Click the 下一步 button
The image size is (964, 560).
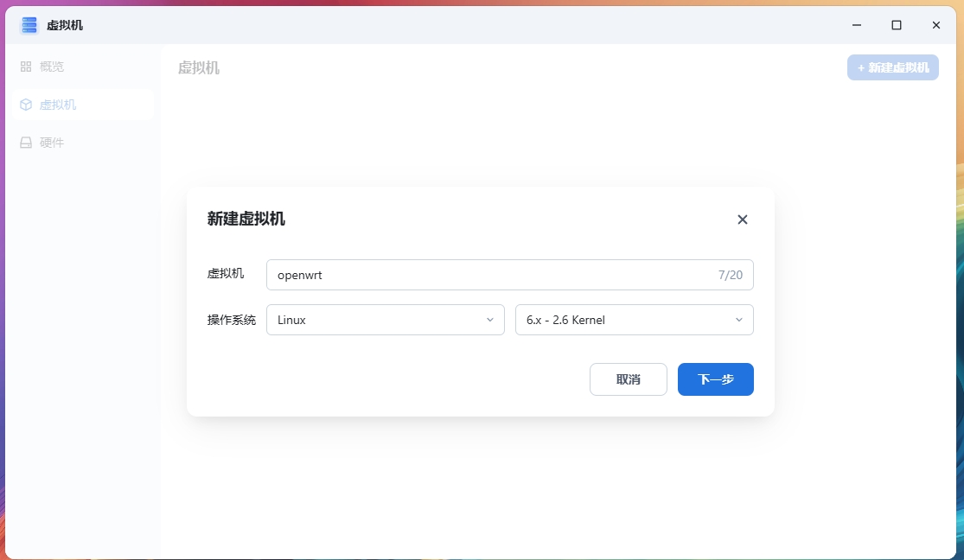tap(716, 379)
